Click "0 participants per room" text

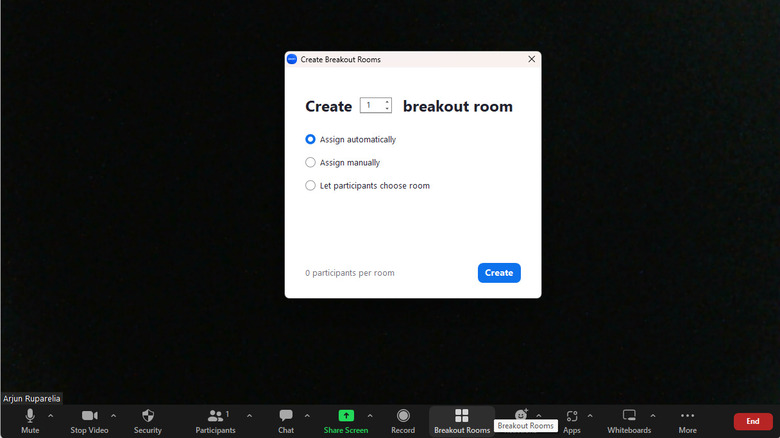[350, 273]
